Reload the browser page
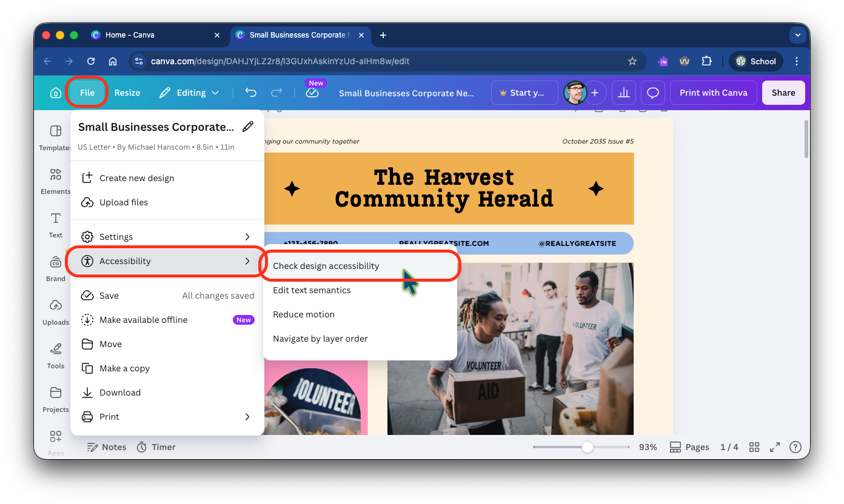 (91, 61)
